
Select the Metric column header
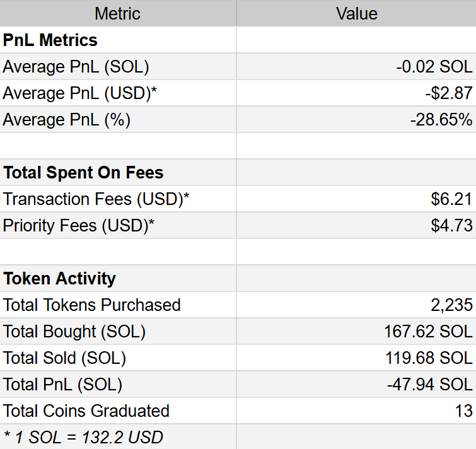click(118, 13)
